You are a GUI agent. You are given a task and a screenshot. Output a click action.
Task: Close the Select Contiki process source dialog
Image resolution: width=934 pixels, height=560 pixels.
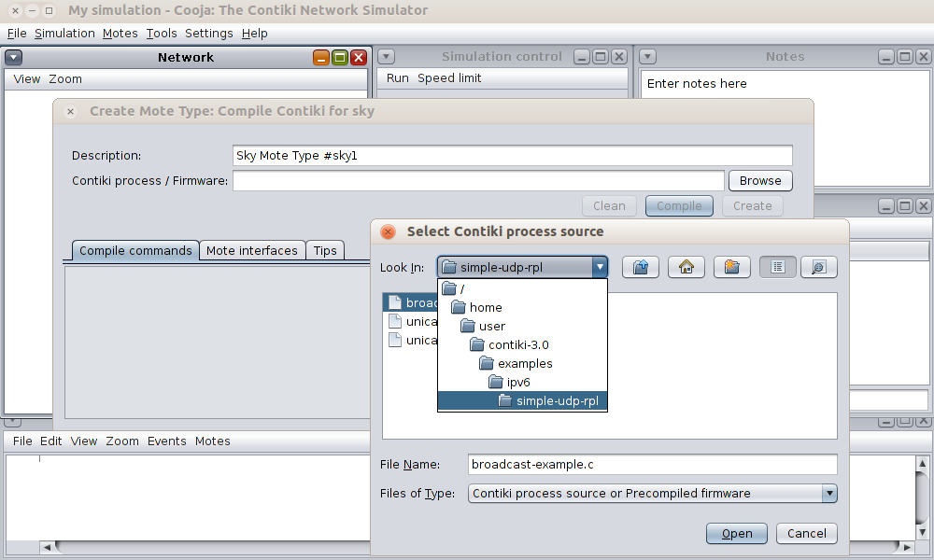pos(388,231)
